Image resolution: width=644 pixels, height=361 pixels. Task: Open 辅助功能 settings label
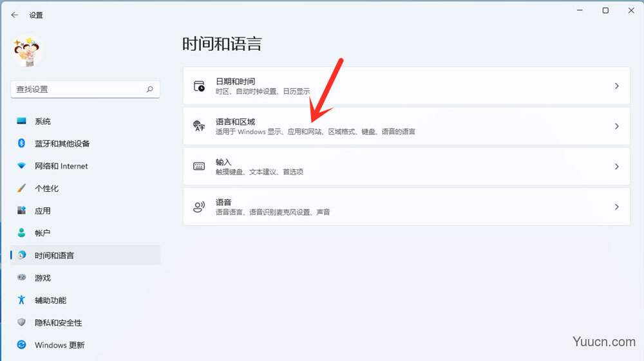50,301
